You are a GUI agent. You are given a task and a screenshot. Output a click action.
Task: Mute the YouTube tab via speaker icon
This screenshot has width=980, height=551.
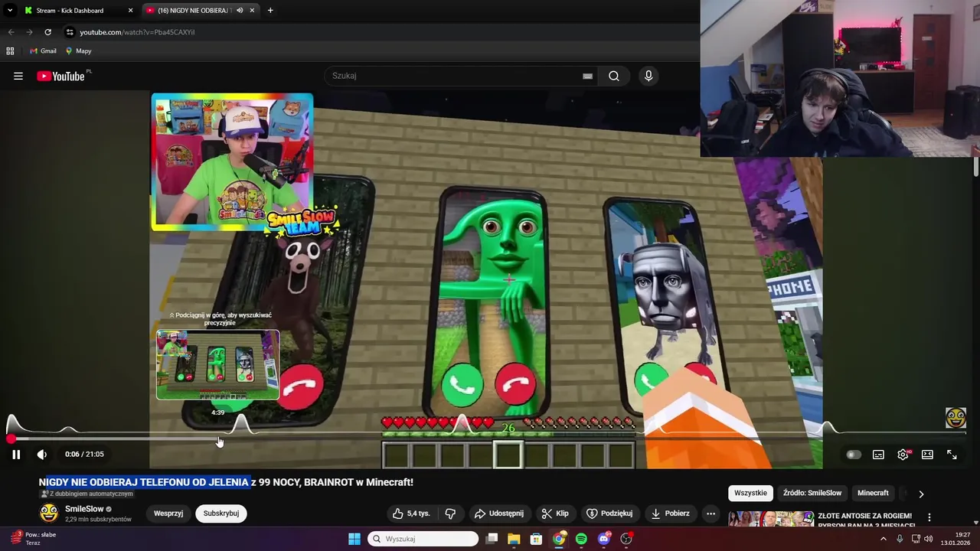(x=240, y=11)
